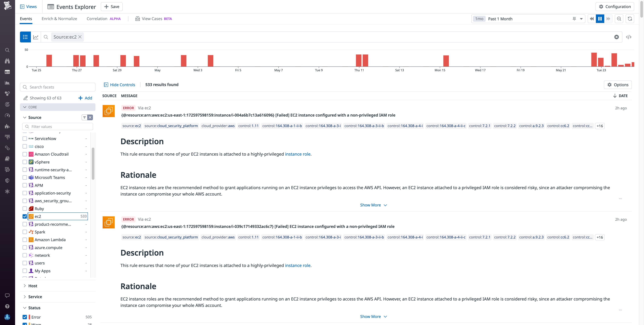The width and height of the screenshot is (644, 325).
Task: Open the raw query code editor icon
Action: tap(629, 37)
